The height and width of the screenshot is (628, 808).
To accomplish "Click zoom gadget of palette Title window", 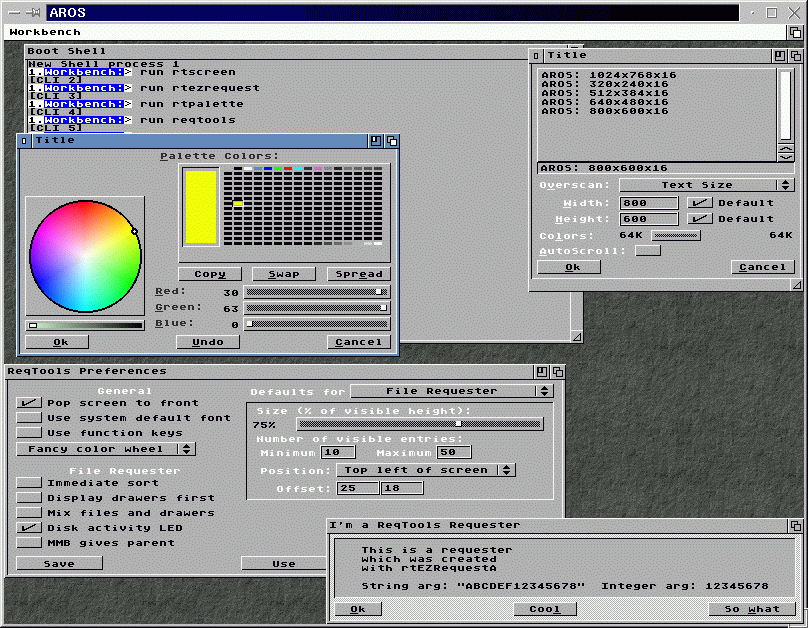I will 376,141.
